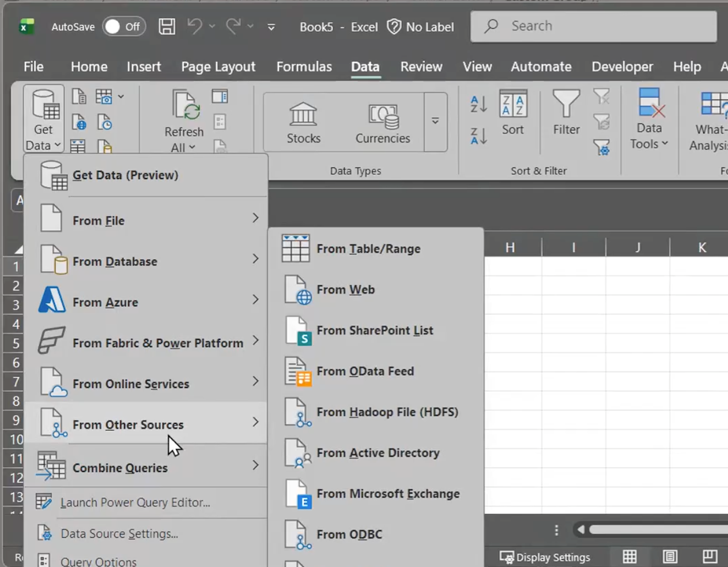The width and height of the screenshot is (728, 567).
Task: Toggle the AutoSave switch
Action: tap(123, 27)
